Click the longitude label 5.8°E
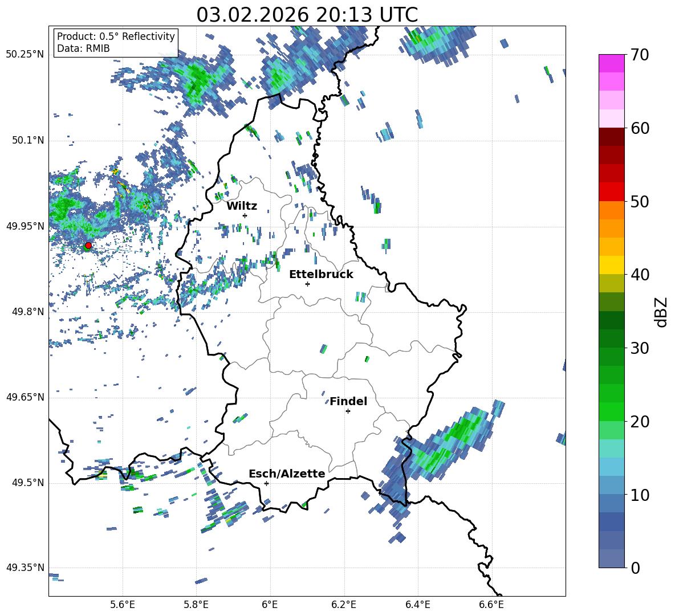 point(196,605)
